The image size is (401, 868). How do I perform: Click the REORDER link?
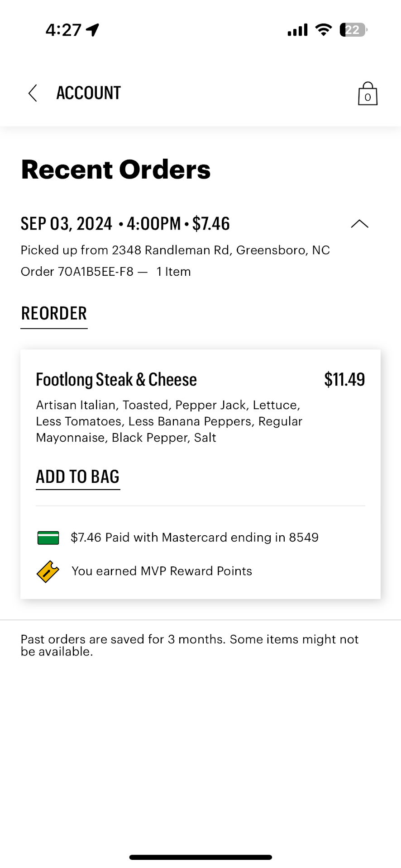tap(54, 314)
